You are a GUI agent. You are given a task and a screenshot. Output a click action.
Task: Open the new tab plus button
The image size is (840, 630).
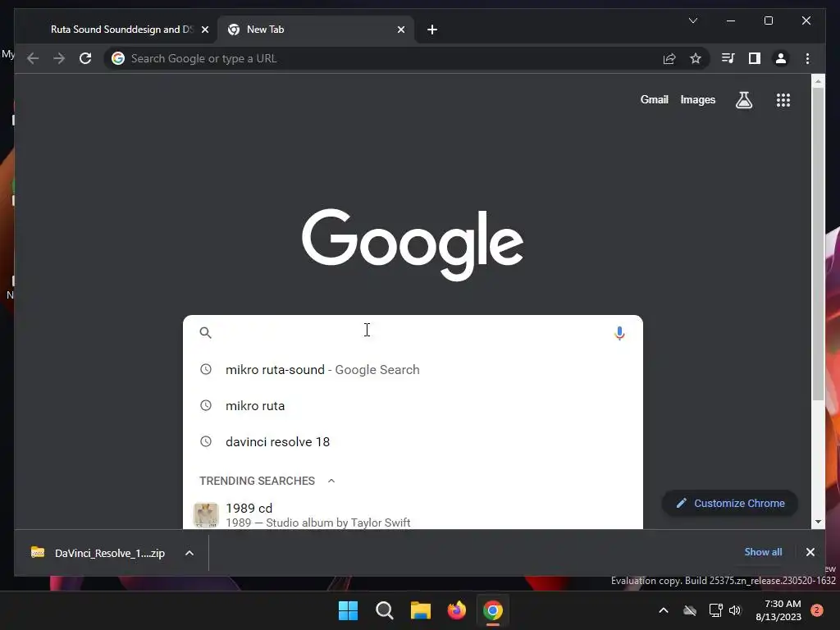[432, 30]
